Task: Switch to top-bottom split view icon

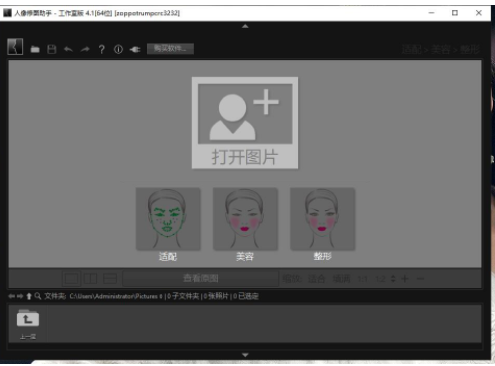Action: pos(110,278)
